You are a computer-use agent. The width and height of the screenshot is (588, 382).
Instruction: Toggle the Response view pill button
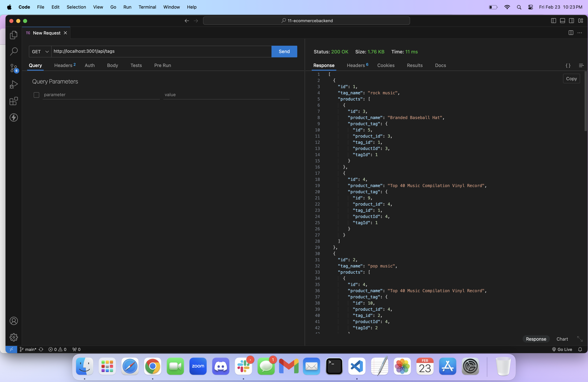point(536,339)
